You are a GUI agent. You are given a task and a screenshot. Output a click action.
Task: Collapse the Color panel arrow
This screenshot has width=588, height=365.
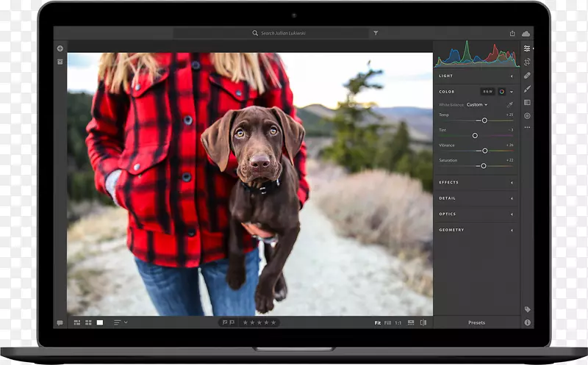pyautogui.click(x=512, y=92)
